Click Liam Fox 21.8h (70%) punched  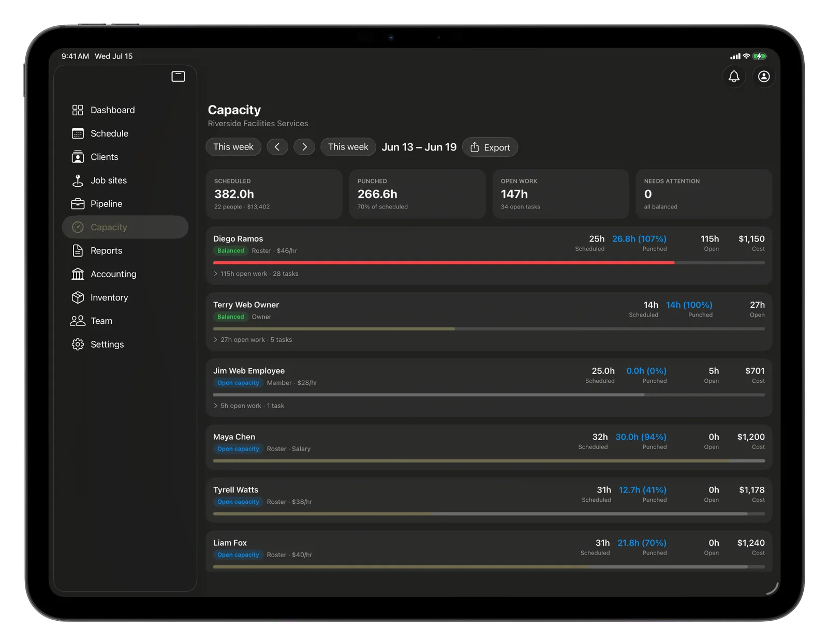(x=642, y=543)
